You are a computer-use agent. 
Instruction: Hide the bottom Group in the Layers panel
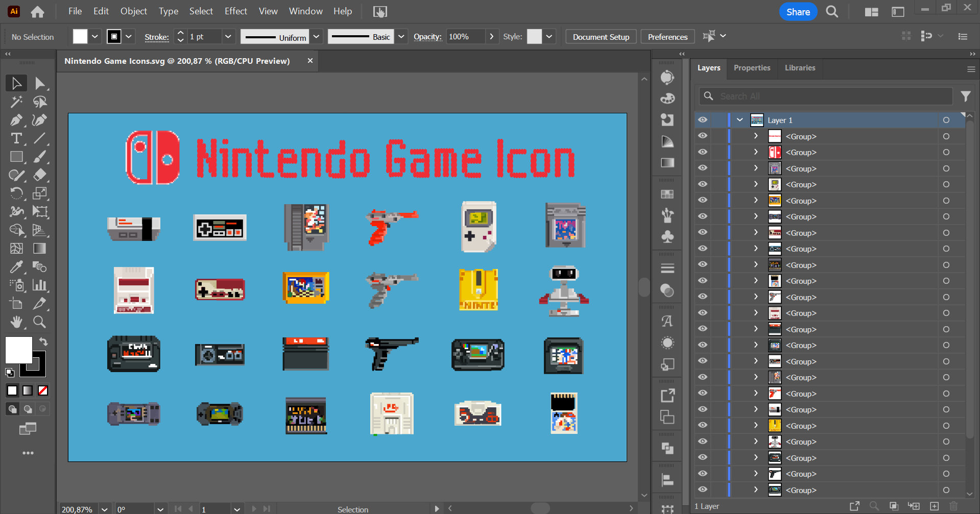(x=703, y=490)
